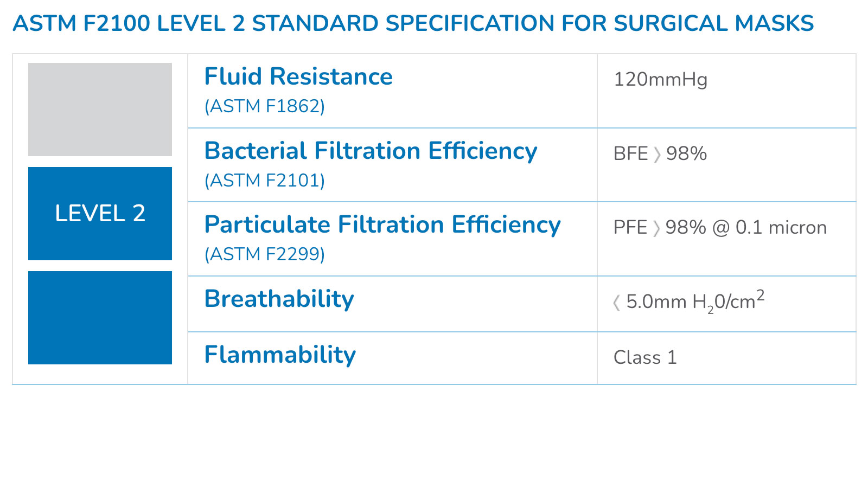Click the gray square above LEVEL 2
This screenshot has height=488, width=868.
[x=100, y=110]
